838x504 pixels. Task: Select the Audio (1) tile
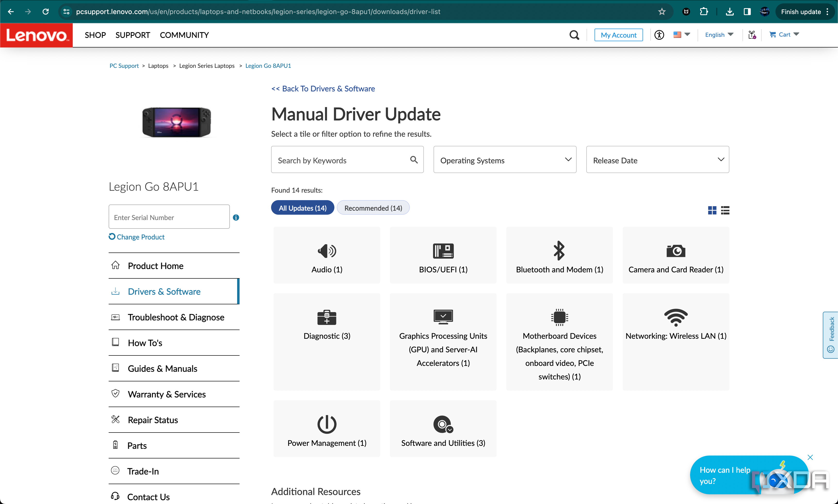(x=327, y=255)
